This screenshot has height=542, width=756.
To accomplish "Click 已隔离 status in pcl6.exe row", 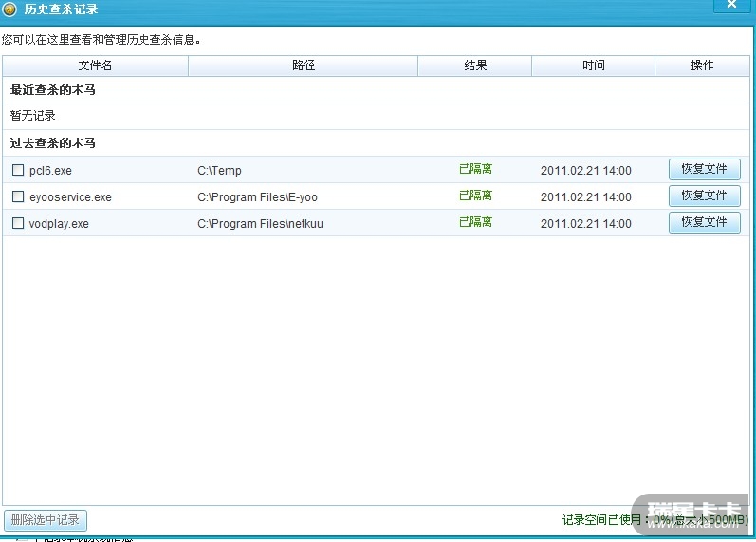I will point(475,169).
